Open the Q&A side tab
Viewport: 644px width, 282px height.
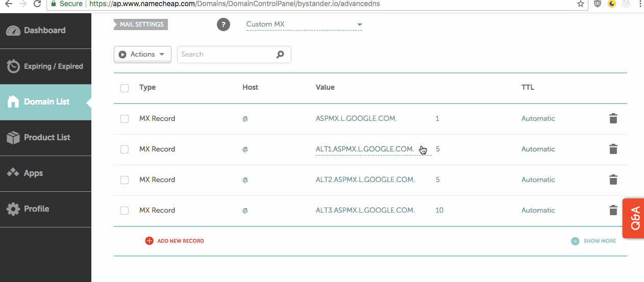(x=634, y=218)
